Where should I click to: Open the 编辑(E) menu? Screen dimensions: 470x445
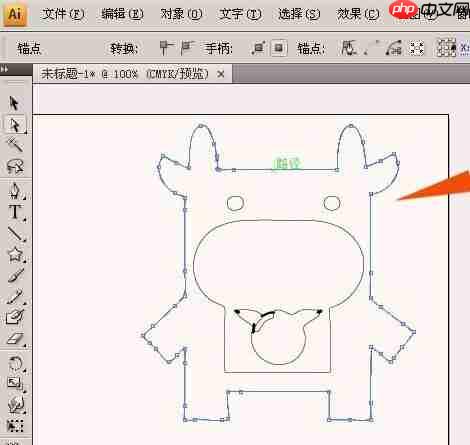(x=122, y=14)
